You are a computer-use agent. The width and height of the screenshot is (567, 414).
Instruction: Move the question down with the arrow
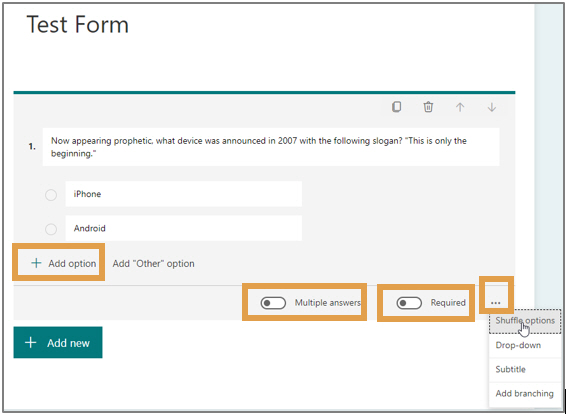[492, 107]
